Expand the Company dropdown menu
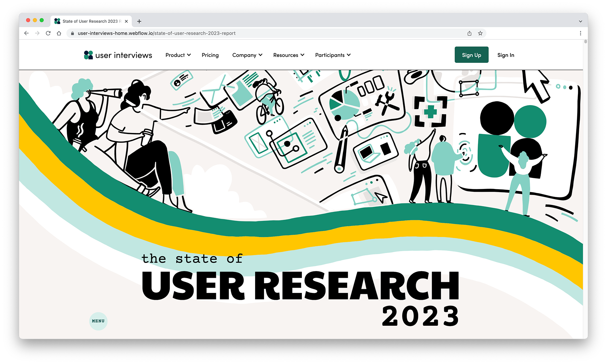Image resolution: width=607 pixels, height=364 pixels. (247, 55)
